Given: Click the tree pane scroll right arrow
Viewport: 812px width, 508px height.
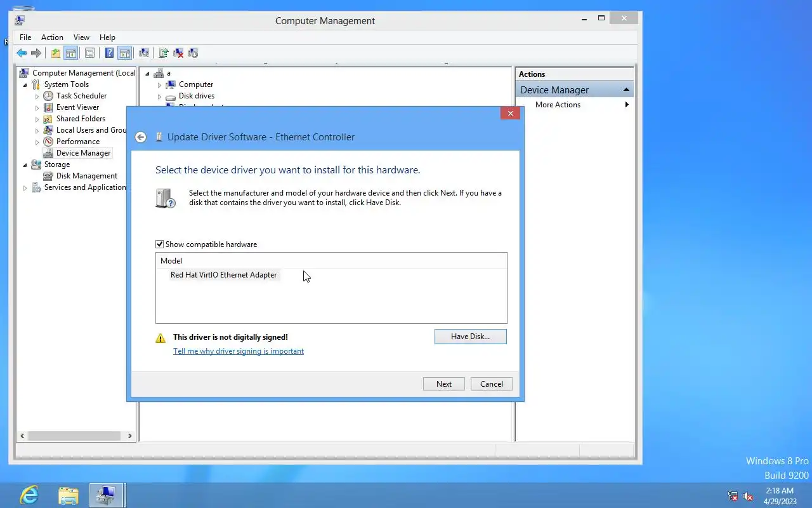Looking at the screenshot, I should click(x=130, y=436).
